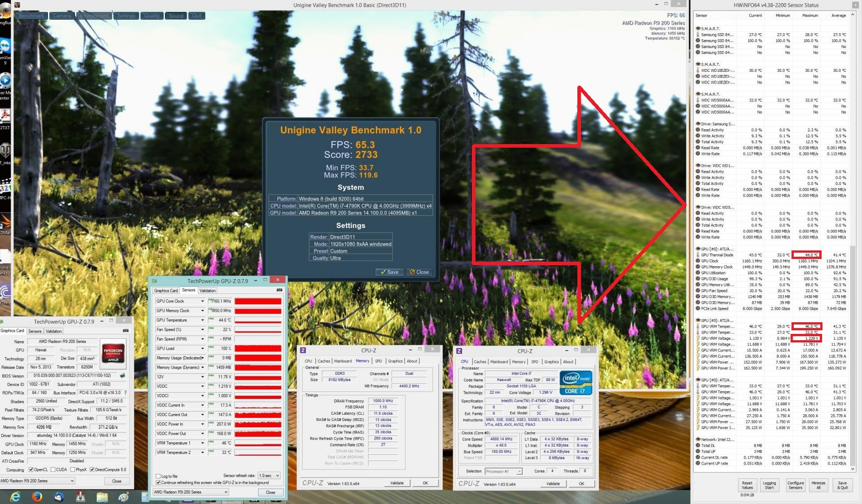862x504 pixels.
Task: Click the Network Intel group icon in HWiNFO
Action: click(698, 439)
